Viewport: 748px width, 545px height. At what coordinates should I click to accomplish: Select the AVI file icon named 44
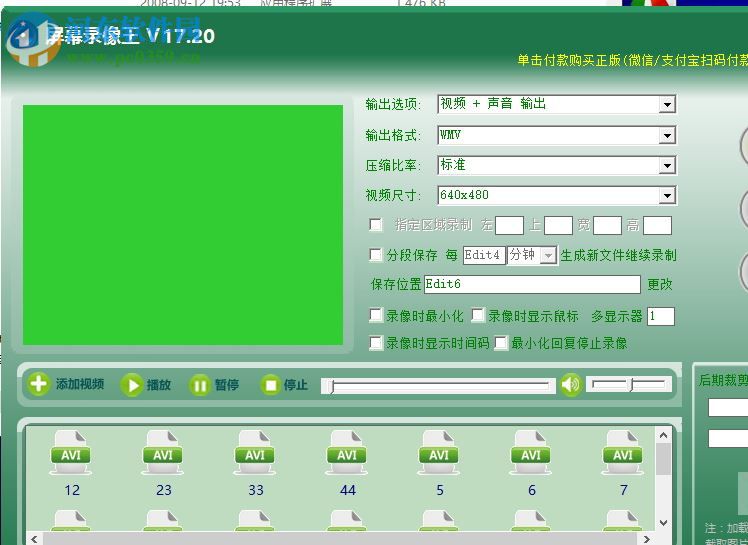347,452
